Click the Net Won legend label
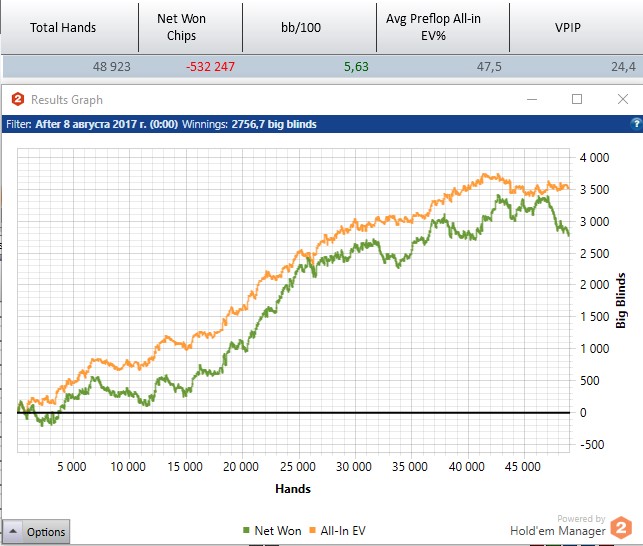Screen dimensions: 643x546 point(278,531)
